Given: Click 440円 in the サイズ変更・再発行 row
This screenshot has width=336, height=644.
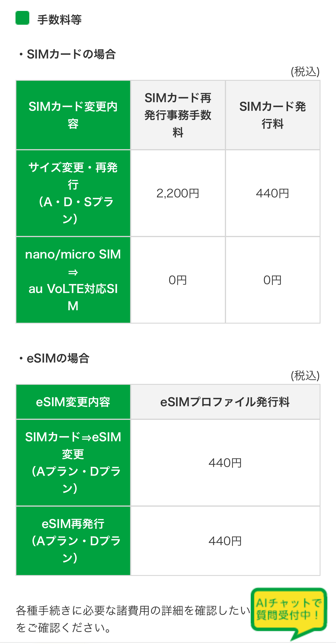Looking at the screenshot, I should coord(273,193).
